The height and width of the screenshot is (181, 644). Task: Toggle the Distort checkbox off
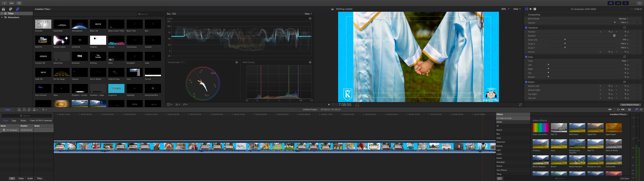pos(526,82)
